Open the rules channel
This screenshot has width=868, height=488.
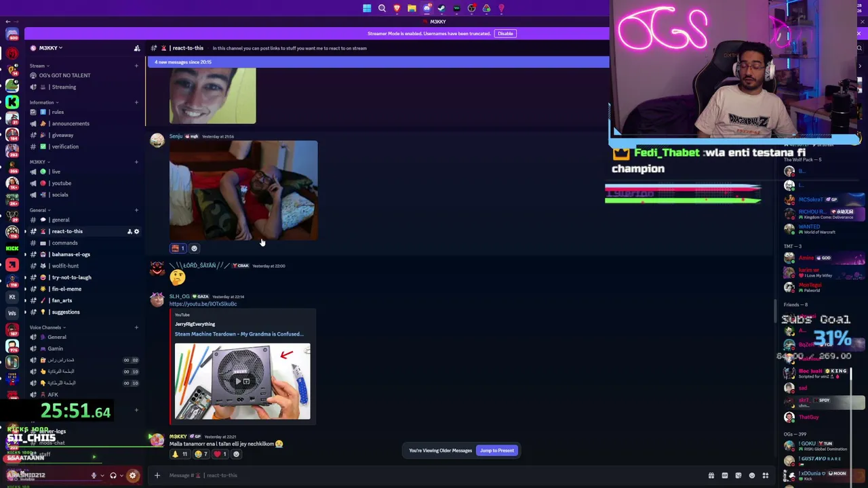(x=85, y=112)
